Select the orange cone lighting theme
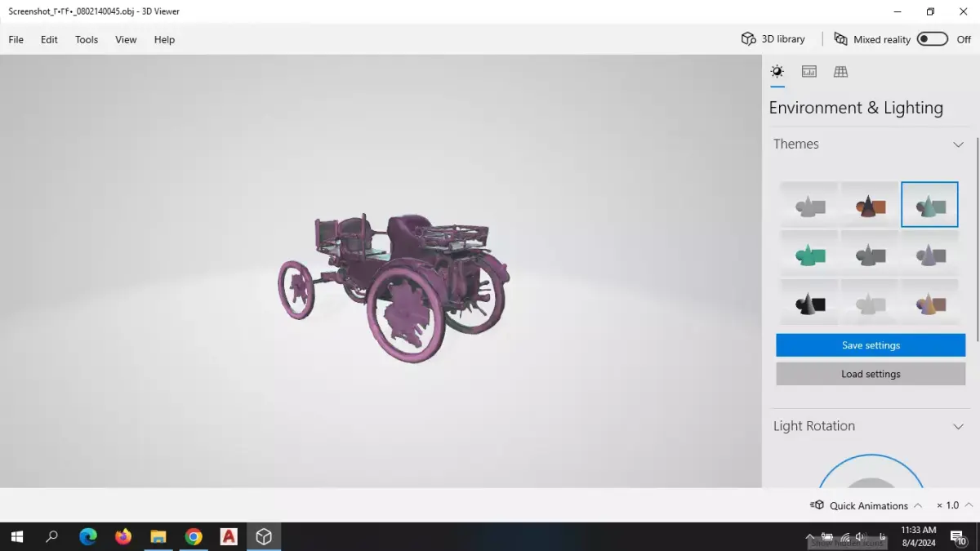Image resolution: width=980 pixels, height=551 pixels. click(870, 204)
